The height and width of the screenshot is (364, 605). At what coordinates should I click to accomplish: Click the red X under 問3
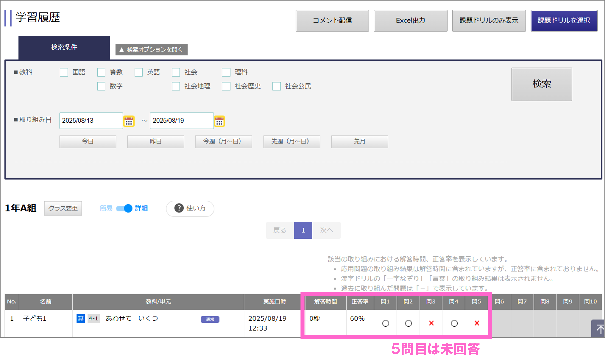tap(431, 323)
